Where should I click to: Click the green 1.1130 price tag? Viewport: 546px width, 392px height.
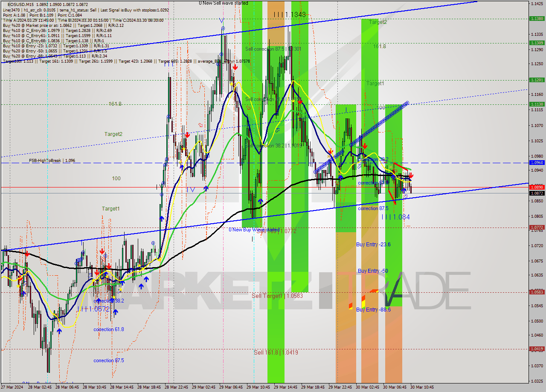pos(536,104)
